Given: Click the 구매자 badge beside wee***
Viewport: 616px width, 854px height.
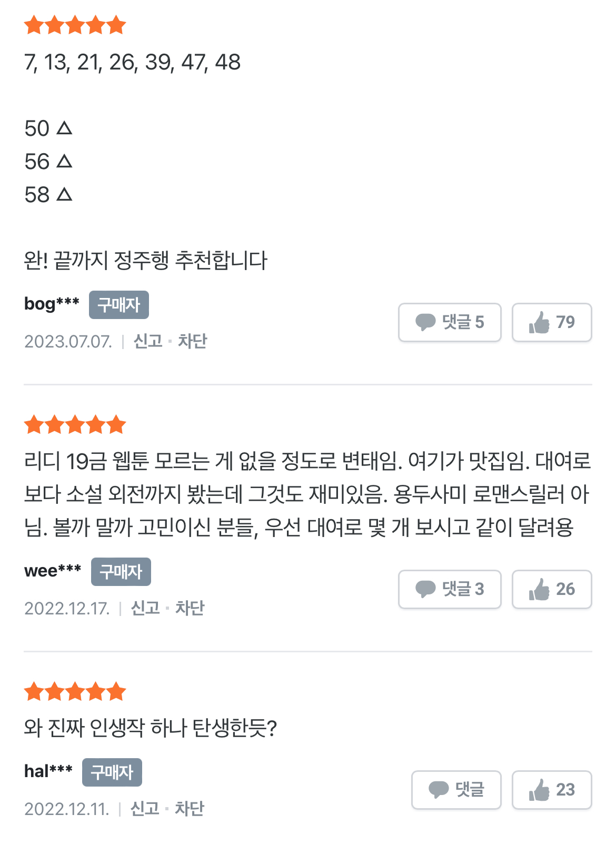Looking at the screenshot, I should (x=121, y=572).
